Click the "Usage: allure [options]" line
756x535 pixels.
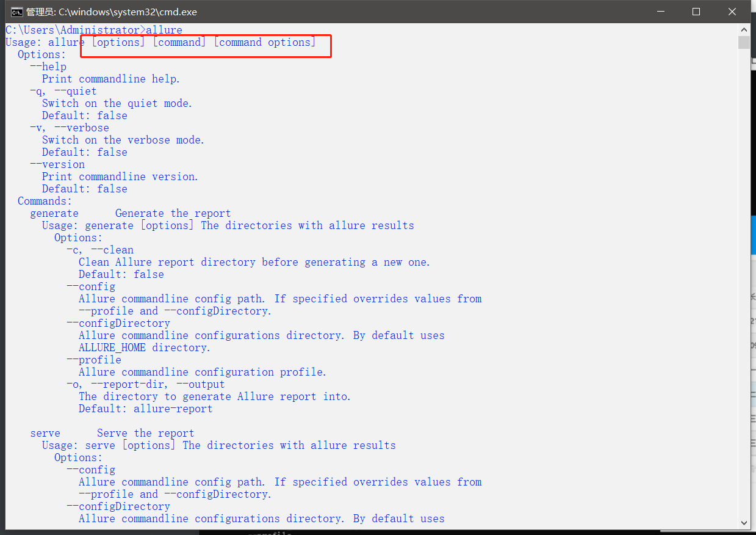click(161, 42)
